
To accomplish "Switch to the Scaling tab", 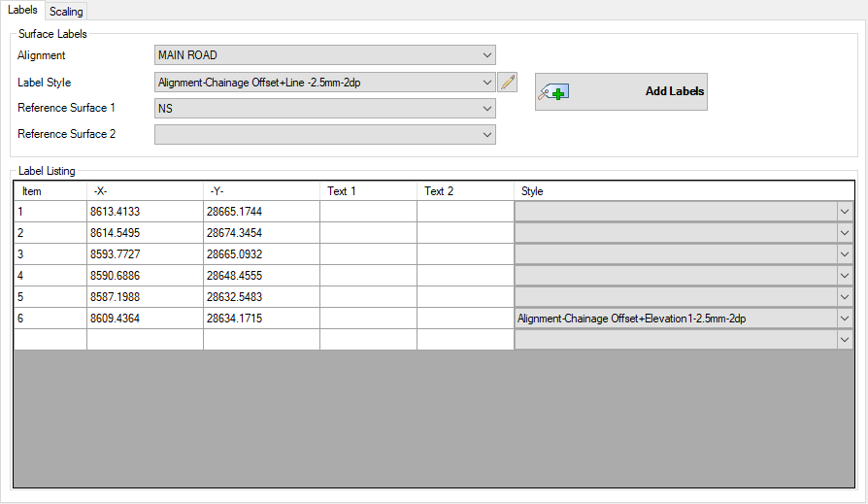I will 66,12.
